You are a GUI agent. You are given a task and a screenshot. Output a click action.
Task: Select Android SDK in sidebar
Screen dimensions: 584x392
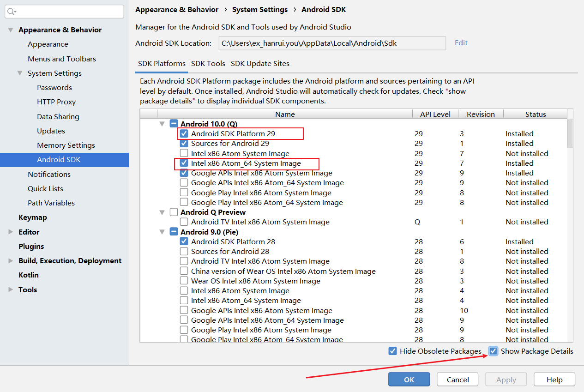pos(64,160)
